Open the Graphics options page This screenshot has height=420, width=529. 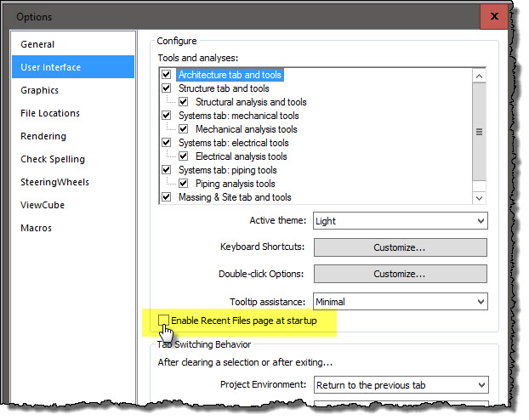click(73, 90)
